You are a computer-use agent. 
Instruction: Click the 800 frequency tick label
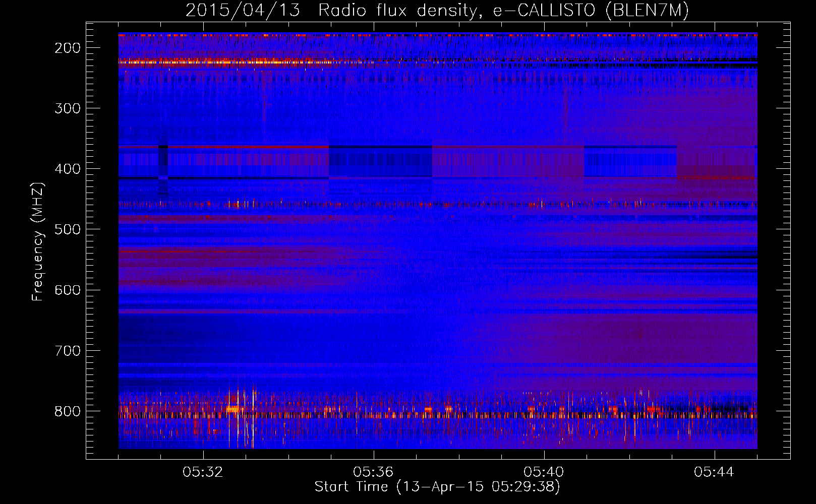click(68, 411)
